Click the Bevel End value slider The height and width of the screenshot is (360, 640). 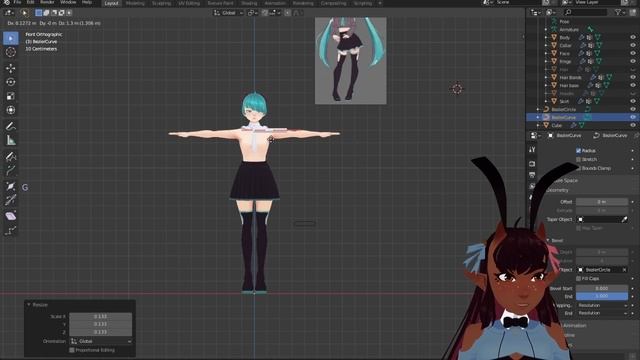click(x=602, y=296)
